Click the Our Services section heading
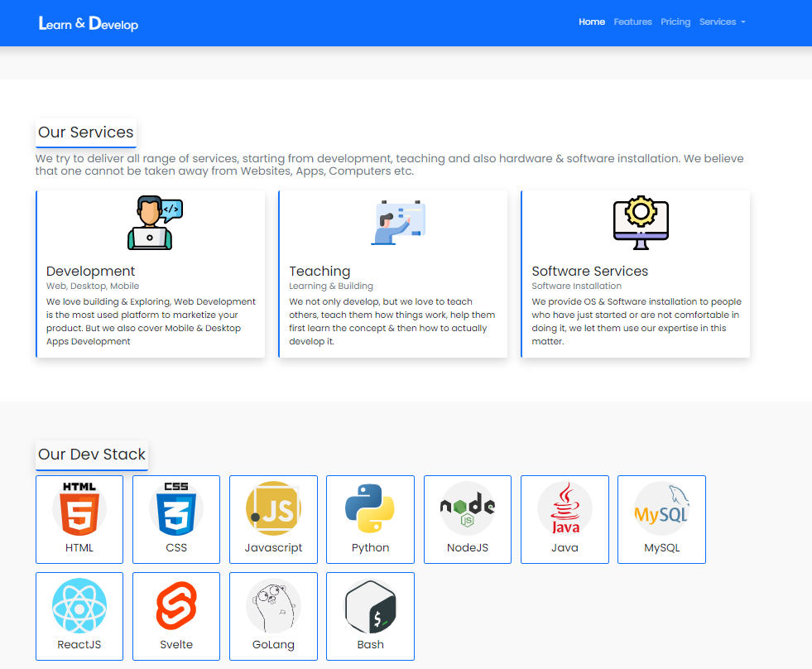 point(86,132)
